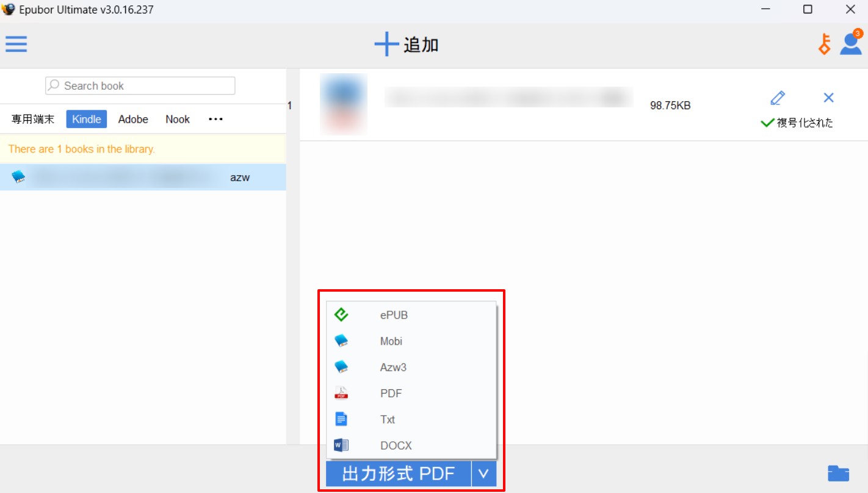This screenshot has height=493, width=868.
Task: Open the orange registration key icon
Action: click(825, 45)
